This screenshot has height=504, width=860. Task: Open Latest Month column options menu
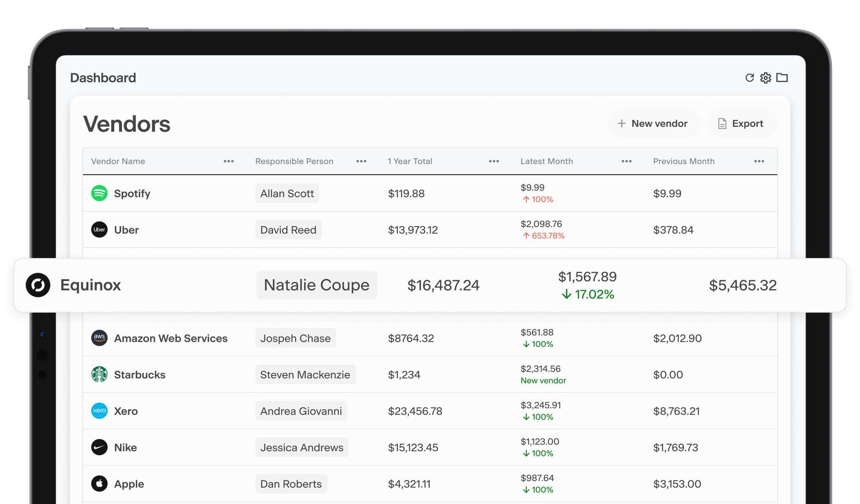point(627,161)
